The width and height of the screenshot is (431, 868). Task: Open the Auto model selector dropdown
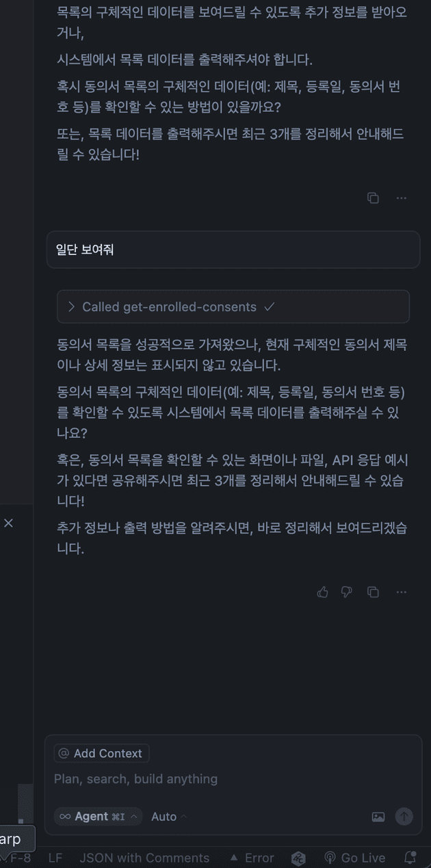click(168, 817)
